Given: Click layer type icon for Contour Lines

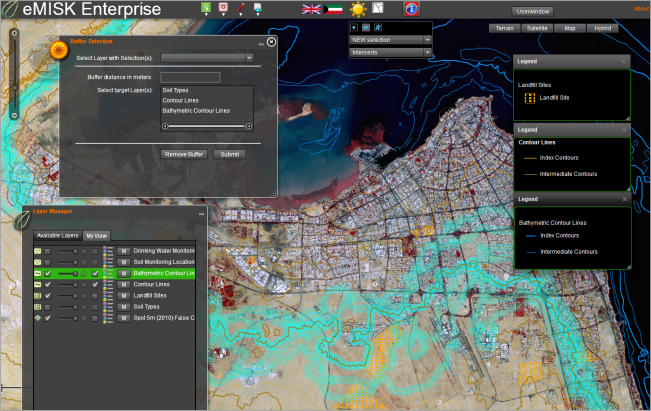Looking at the screenshot, I should point(38,285).
